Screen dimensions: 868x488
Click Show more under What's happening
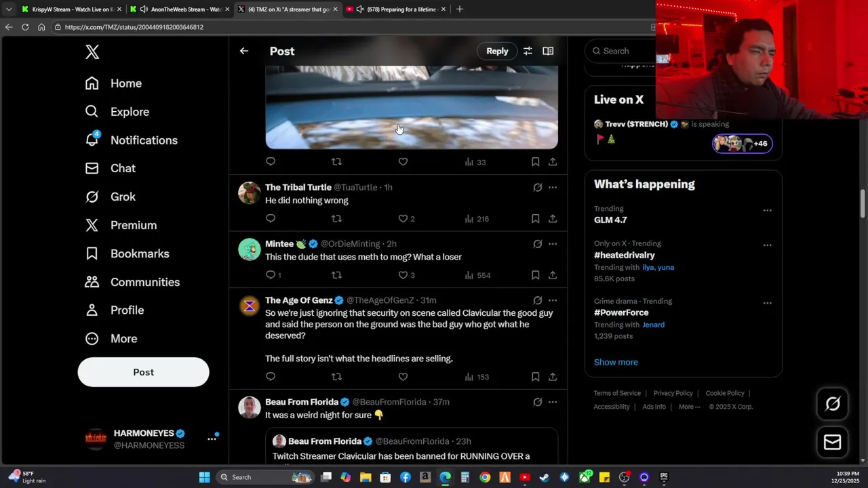pyautogui.click(x=616, y=362)
